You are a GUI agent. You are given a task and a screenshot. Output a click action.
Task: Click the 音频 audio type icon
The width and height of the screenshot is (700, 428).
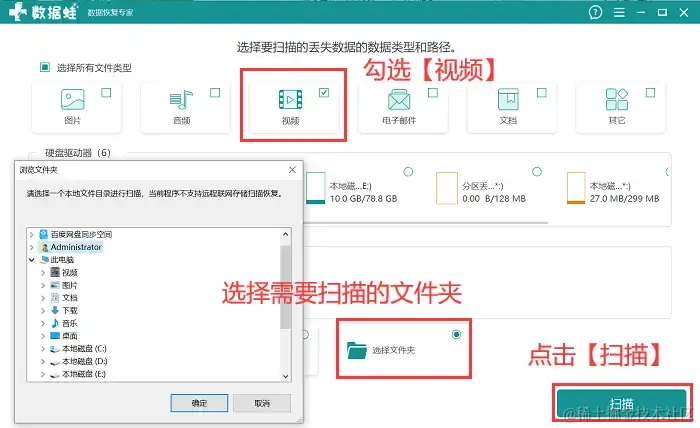pyautogui.click(x=181, y=100)
